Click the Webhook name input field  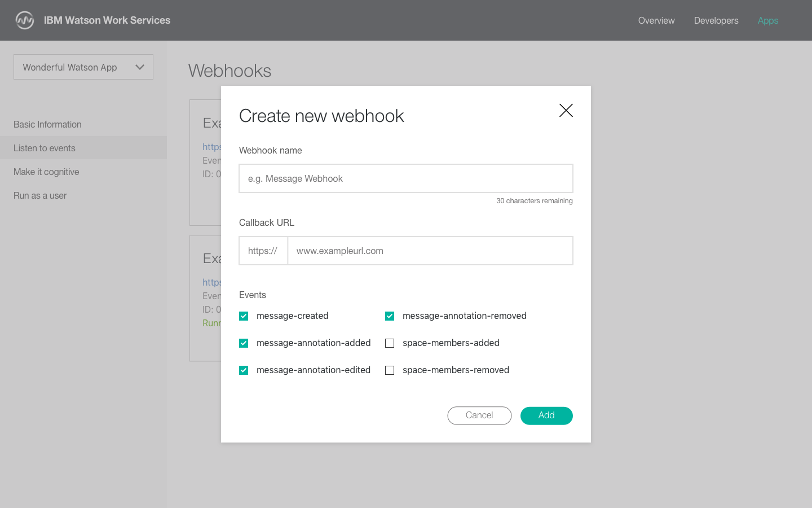coord(406,178)
